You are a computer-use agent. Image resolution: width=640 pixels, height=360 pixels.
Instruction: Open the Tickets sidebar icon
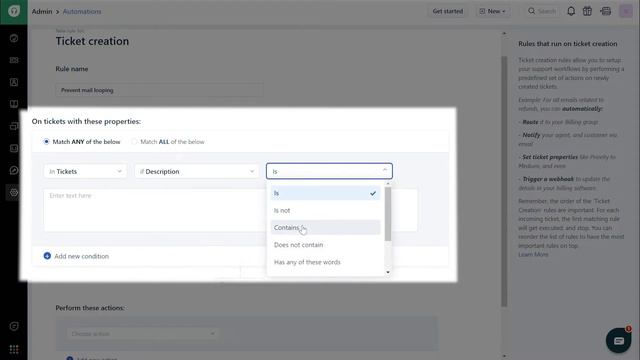pos(14,60)
